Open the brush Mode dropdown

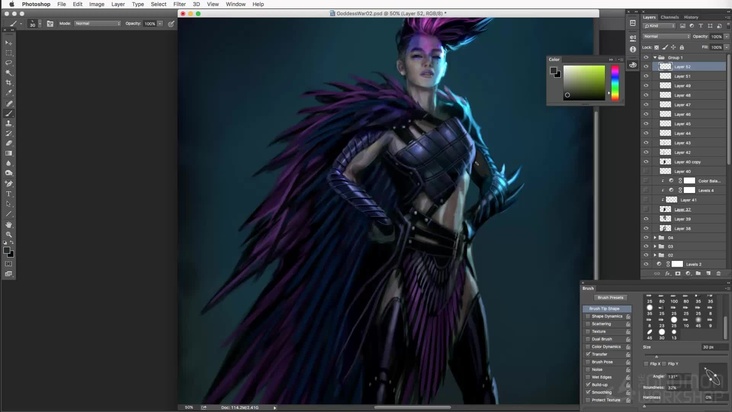[x=97, y=23]
